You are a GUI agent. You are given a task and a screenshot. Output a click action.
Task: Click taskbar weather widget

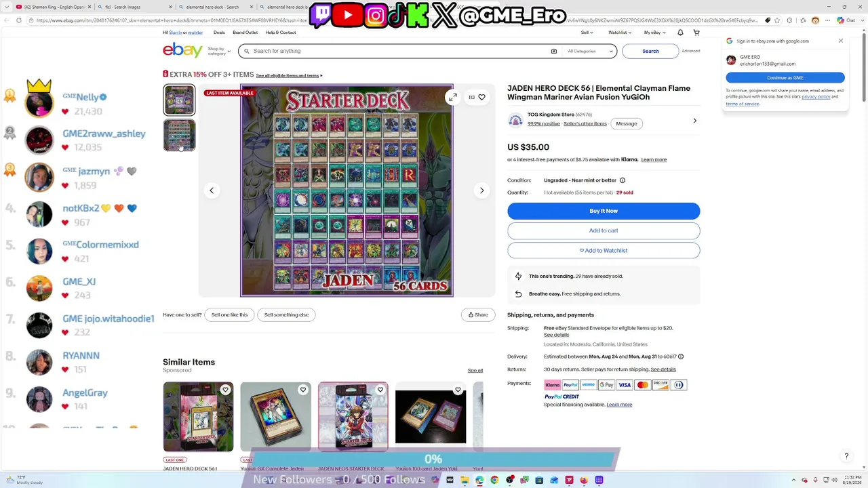pyautogui.click(x=24, y=480)
